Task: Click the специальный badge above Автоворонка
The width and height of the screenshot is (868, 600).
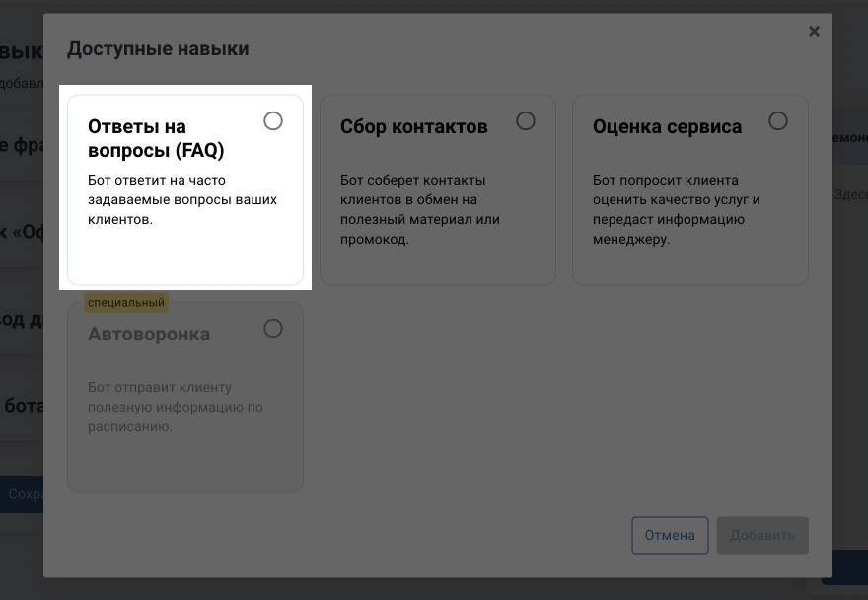Action: [x=126, y=303]
